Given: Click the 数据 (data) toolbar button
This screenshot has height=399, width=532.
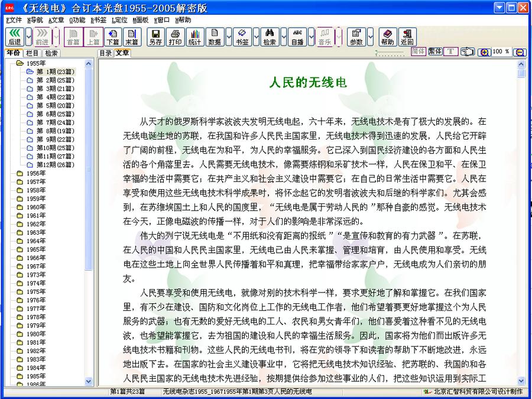Looking at the screenshot, I should tap(215, 37).
